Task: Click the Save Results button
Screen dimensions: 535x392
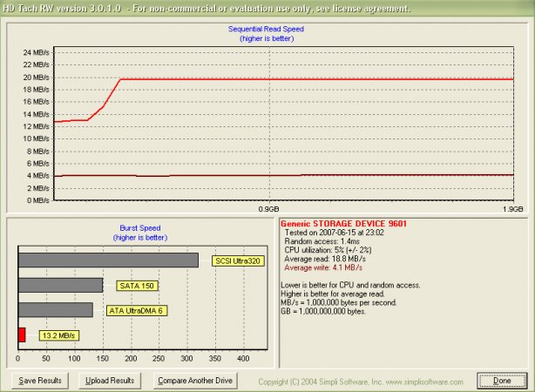Action: 40,381
